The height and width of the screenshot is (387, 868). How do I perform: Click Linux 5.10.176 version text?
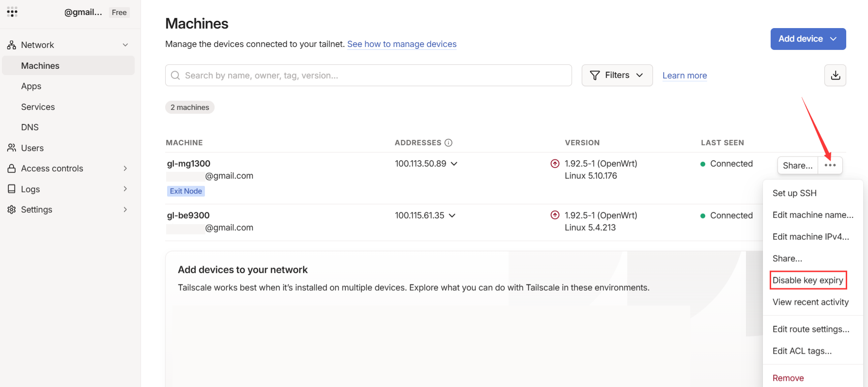tap(591, 176)
